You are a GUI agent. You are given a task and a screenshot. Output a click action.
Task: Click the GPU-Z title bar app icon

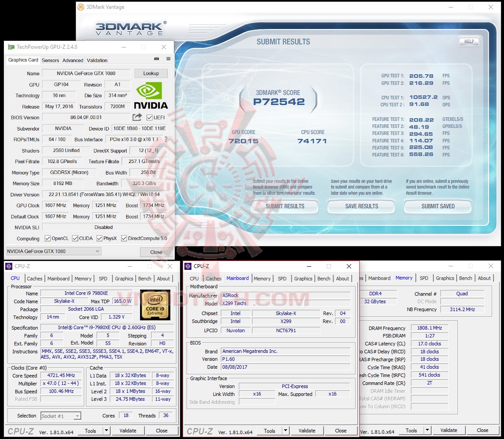[x=11, y=47]
